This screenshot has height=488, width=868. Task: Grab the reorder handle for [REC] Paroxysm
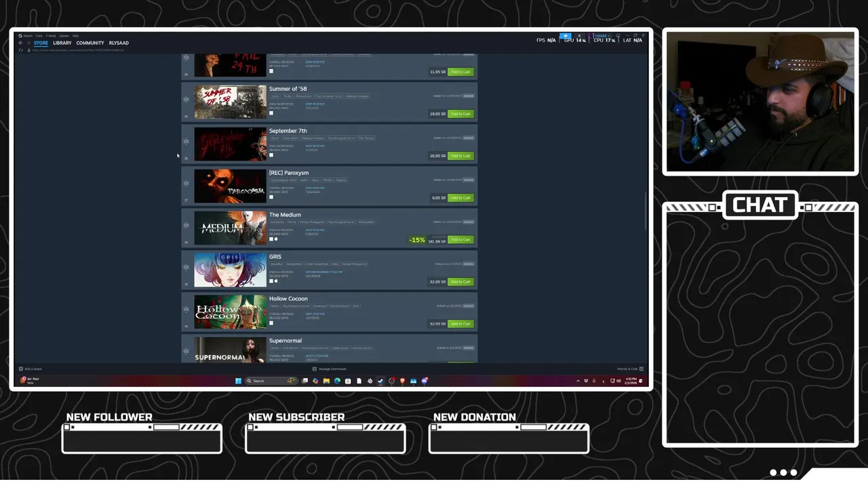click(x=186, y=183)
